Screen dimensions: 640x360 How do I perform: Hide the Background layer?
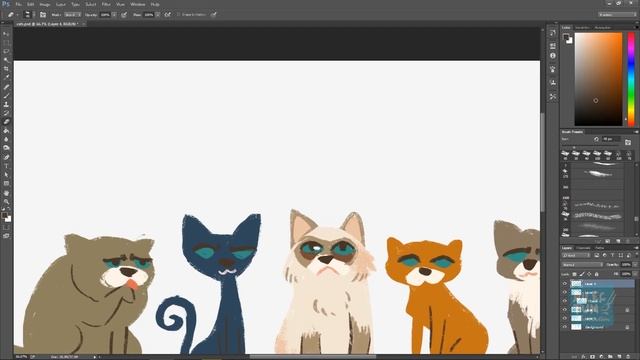[565, 327]
